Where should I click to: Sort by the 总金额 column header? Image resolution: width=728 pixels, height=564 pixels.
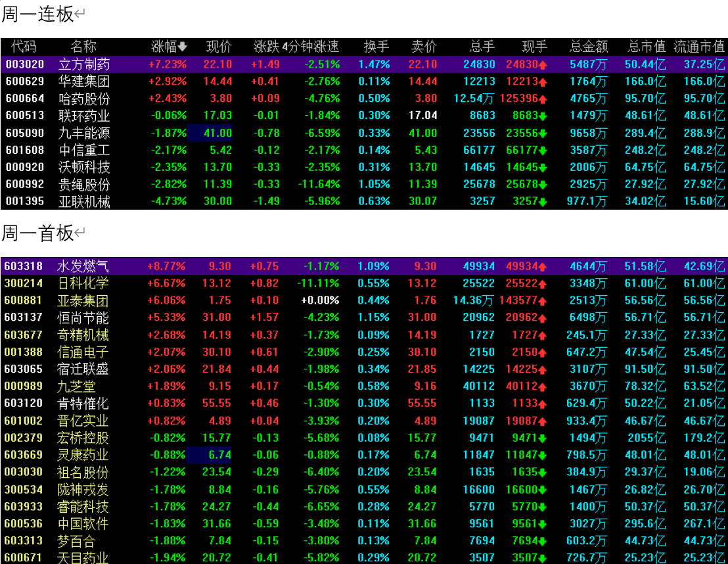pos(589,47)
